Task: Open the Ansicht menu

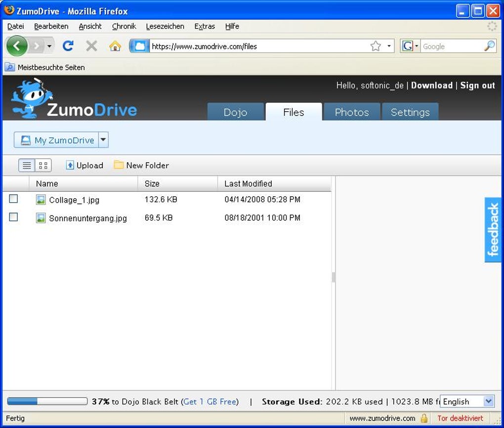Action: [x=90, y=26]
